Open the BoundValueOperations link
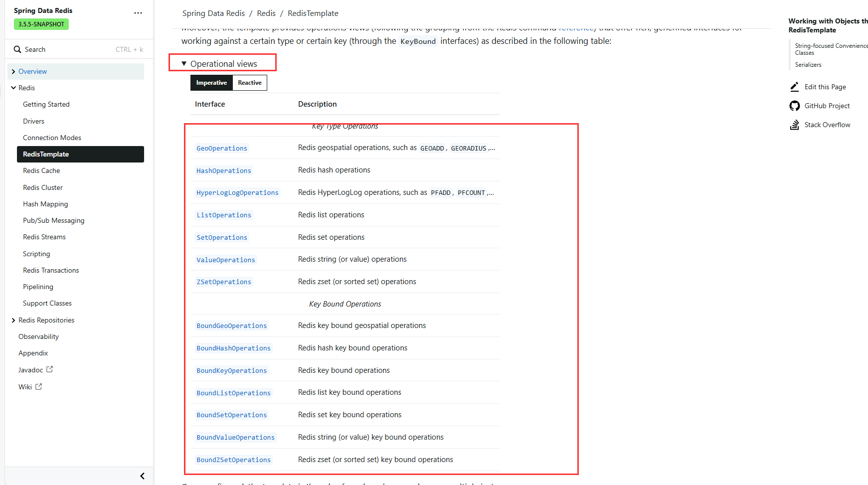This screenshot has height=485, width=868. tap(235, 437)
